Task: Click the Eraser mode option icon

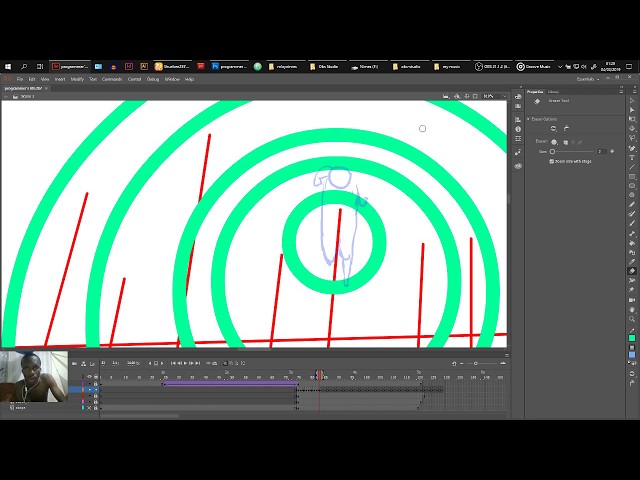Action: click(553, 129)
